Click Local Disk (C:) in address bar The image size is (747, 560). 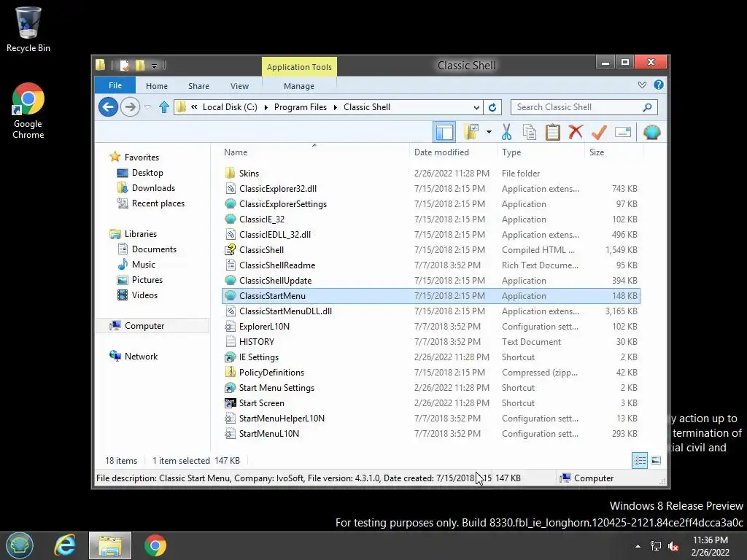(x=230, y=107)
